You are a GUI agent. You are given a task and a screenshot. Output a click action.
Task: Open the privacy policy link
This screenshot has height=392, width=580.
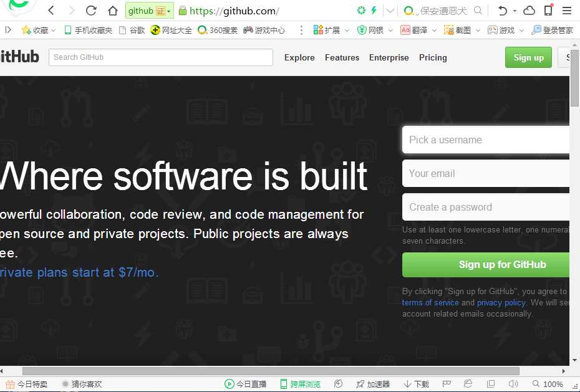click(501, 303)
